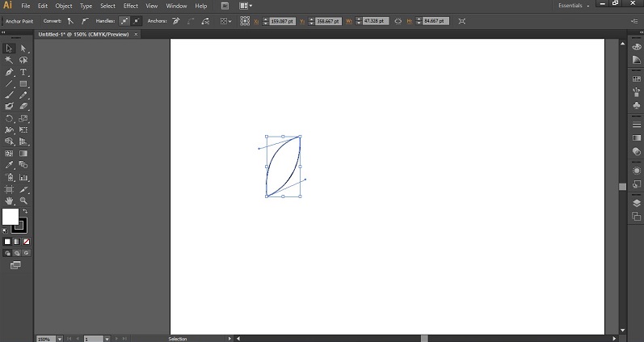Click the white Fill color swatch
This screenshot has width=644, height=342.
pos(11,217)
